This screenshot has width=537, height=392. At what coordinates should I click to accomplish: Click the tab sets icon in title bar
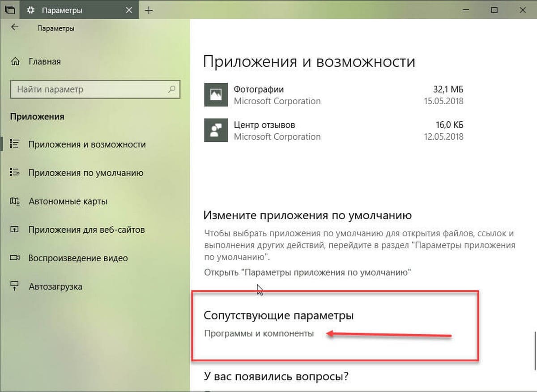10,10
